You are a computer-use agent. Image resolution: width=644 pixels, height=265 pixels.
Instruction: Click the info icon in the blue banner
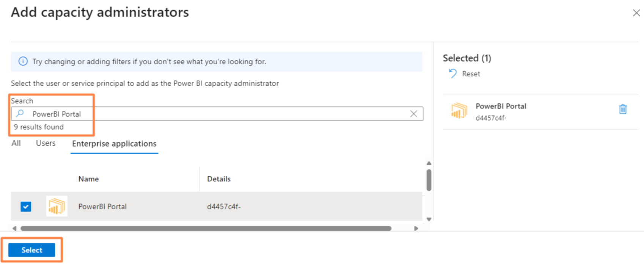pos(23,61)
